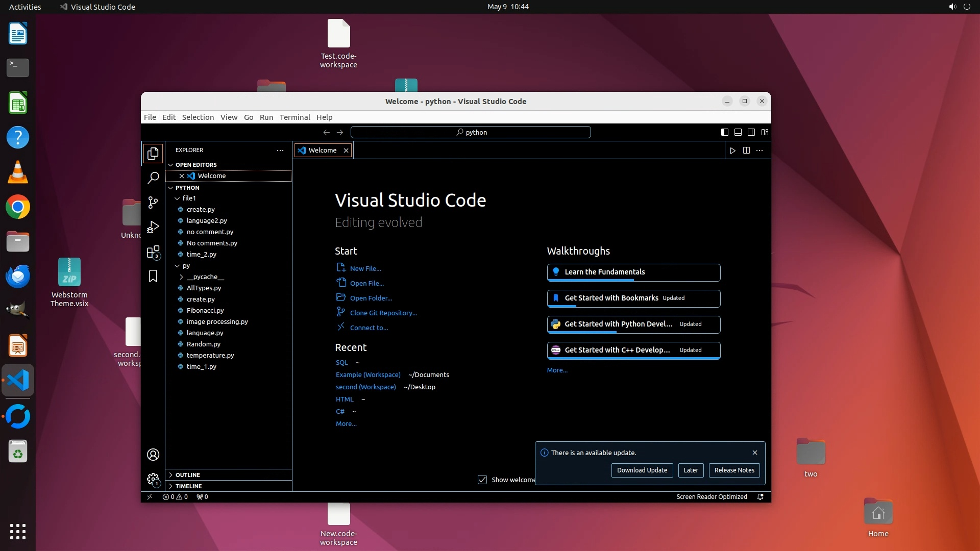Open the Extensions view
This screenshot has width=980, height=551.
pos(153,252)
